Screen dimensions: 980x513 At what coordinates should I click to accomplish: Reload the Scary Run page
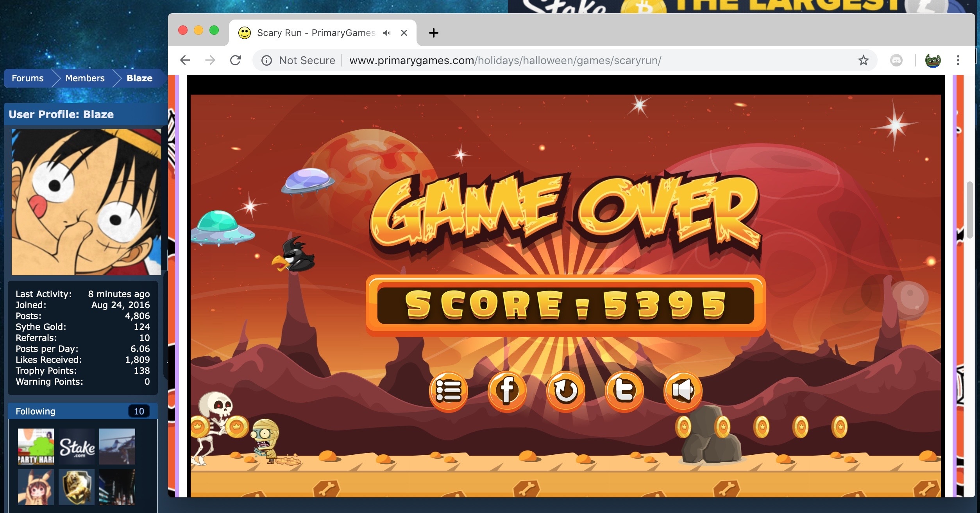pos(235,60)
